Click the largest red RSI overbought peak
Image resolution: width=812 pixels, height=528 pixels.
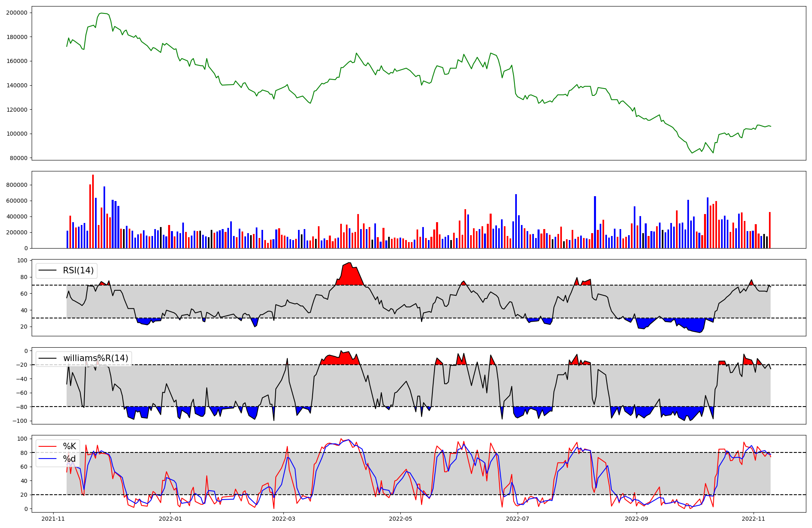pos(349,274)
